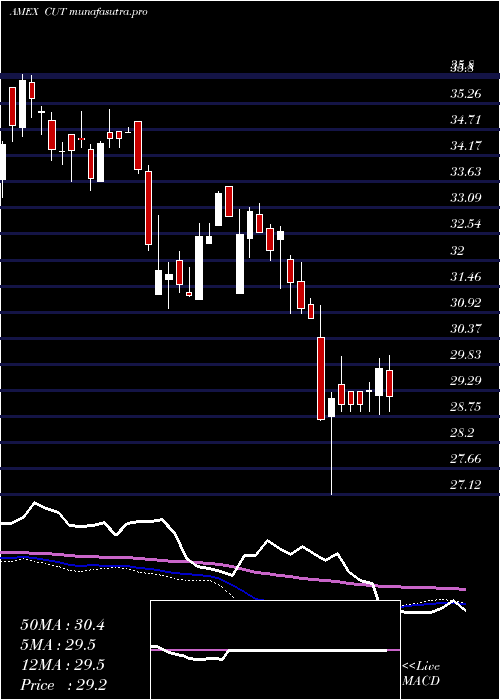Select the 34.17 price axis label
Image resolution: width=500 pixels, height=700 pixels.
[465, 146]
